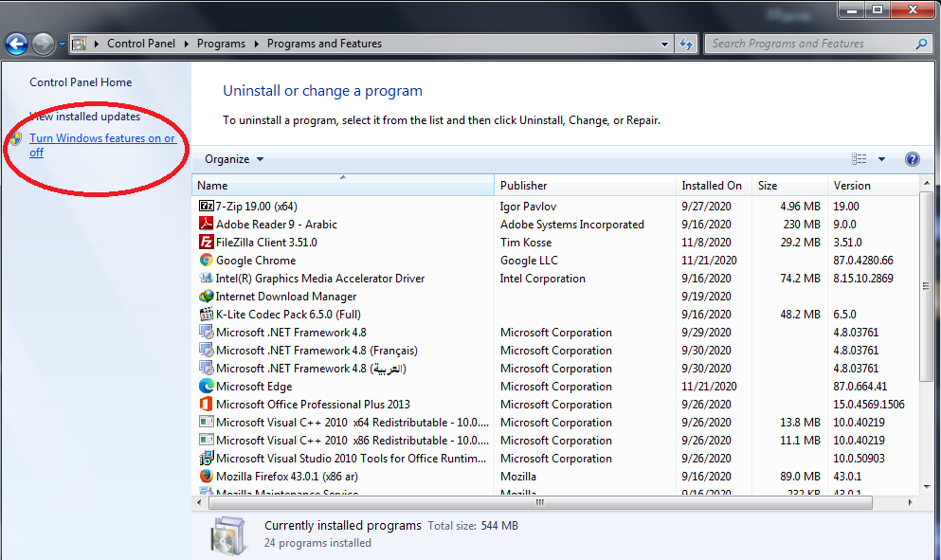Expand arrow after Programs breadcrumb
The width and height of the screenshot is (941, 560).
point(256,44)
